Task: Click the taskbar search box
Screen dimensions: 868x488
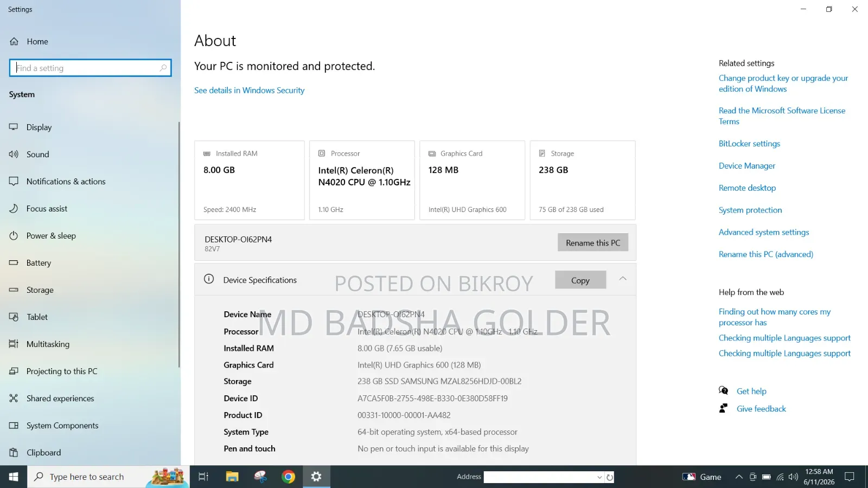Action: pos(108,477)
